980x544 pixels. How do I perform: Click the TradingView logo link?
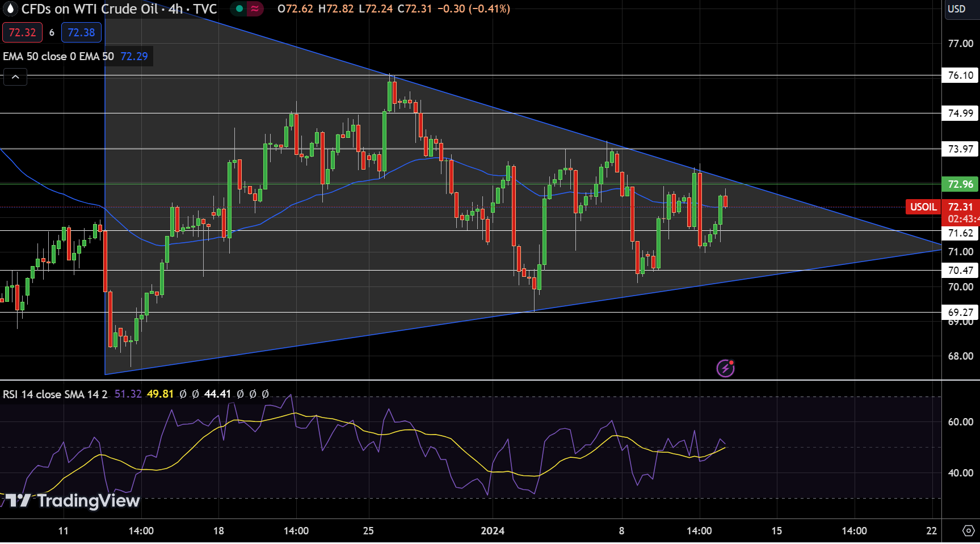pyautogui.click(x=73, y=500)
